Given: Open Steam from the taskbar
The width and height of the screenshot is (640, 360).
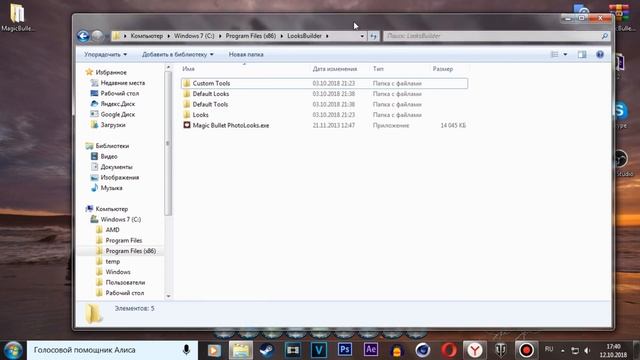Looking at the screenshot, I should [x=267, y=351].
